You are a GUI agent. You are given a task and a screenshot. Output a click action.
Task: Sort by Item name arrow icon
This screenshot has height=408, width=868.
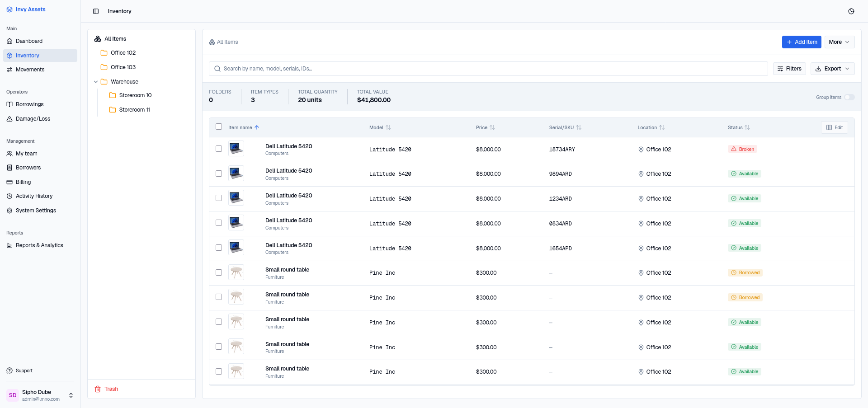[257, 127]
